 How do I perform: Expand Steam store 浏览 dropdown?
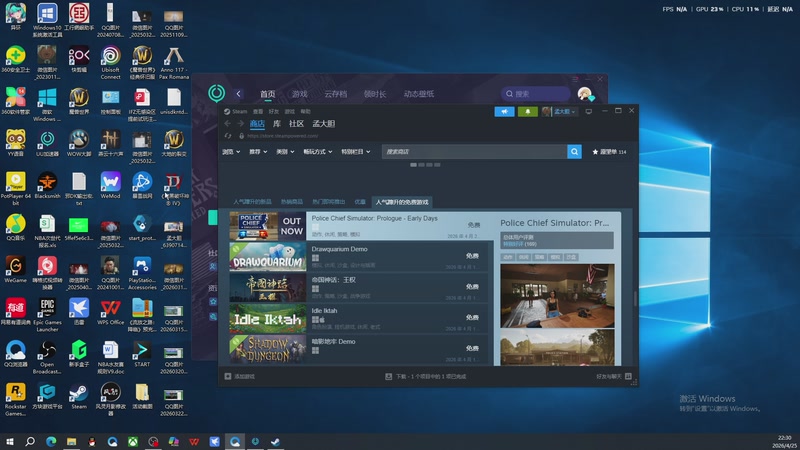(x=231, y=152)
